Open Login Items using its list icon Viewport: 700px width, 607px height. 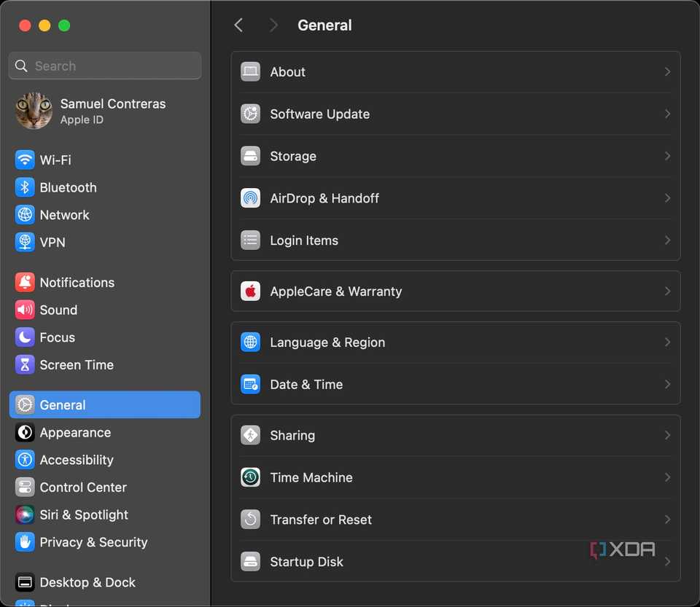pyautogui.click(x=250, y=240)
